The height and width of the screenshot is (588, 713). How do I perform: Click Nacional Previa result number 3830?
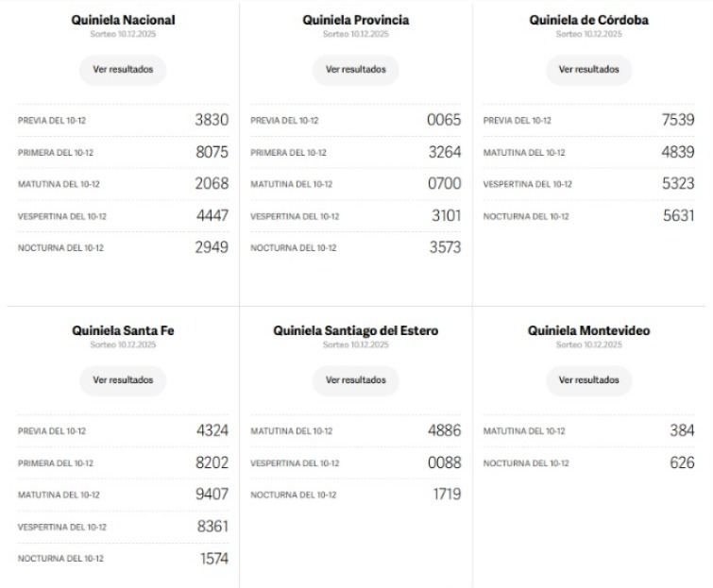(x=212, y=120)
